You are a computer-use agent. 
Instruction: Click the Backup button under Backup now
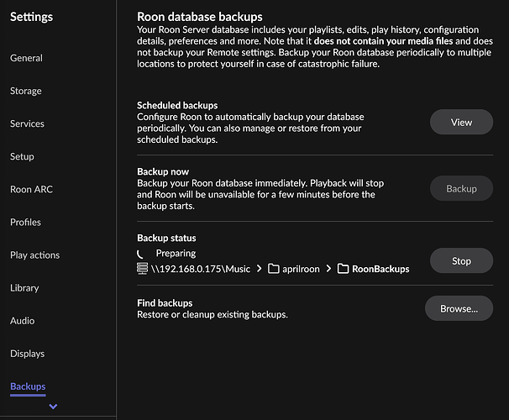(461, 188)
